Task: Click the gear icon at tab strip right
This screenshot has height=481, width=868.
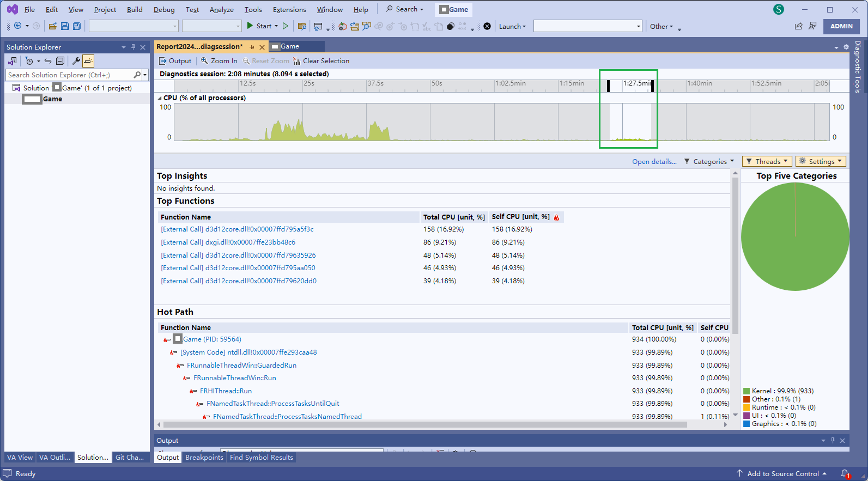Action: [846, 47]
